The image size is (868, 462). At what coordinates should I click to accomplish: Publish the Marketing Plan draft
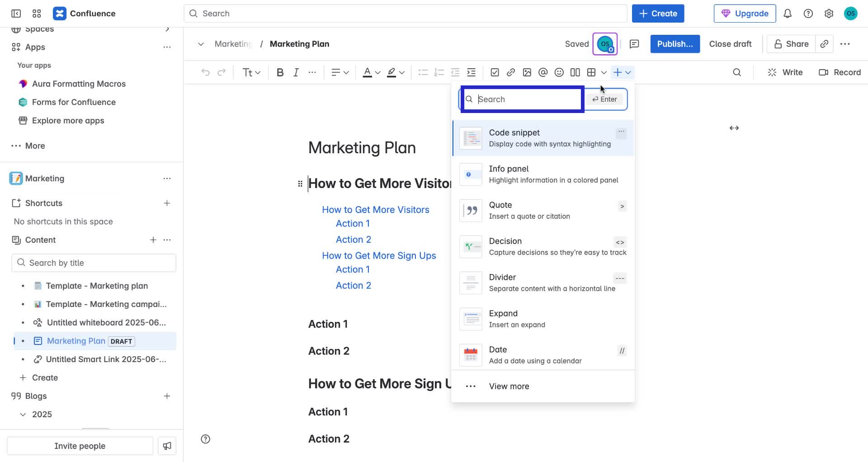click(x=675, y=44)
